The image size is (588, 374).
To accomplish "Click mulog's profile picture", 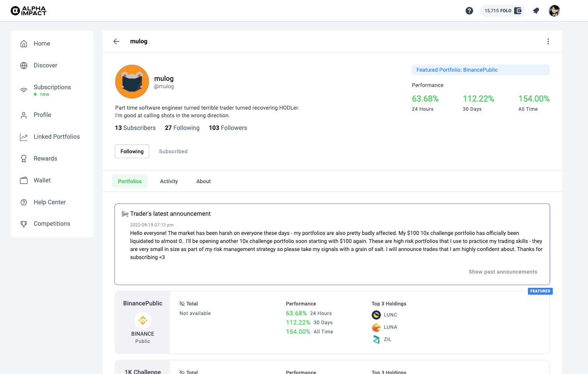I will [x=132, y=82].
